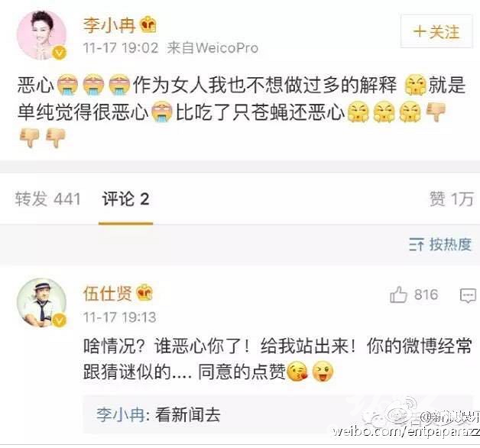Open 李小冉's profile avatar photo
Screen dimensions: 480x448
(x=41, y=35)
